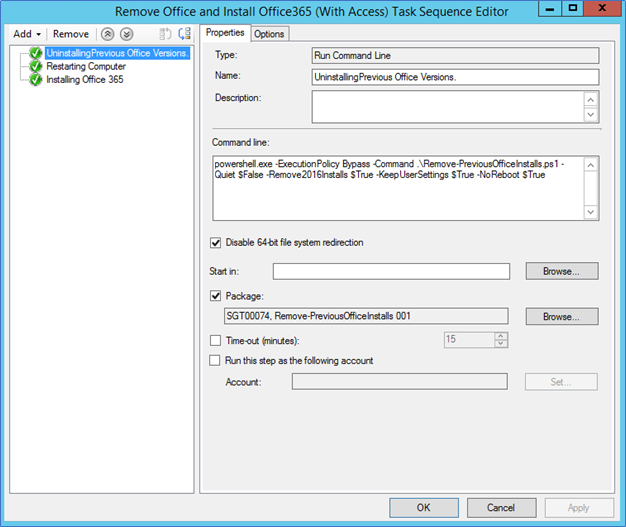Click green check icon beside Uninstalling Previous Office
Viewport: 626px width, 527px height.
pos(36,53)
